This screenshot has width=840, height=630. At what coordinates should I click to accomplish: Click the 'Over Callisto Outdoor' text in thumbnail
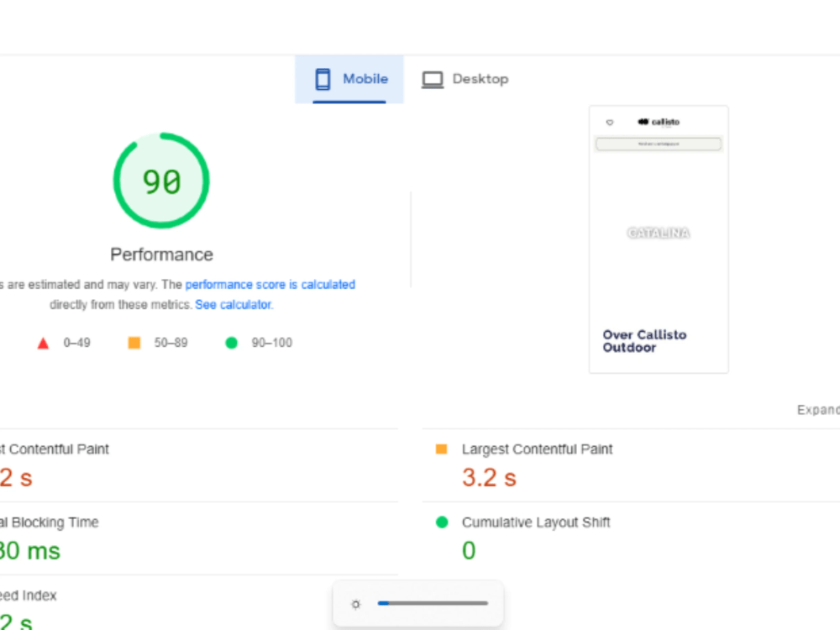pyautogui.click(x=644, y=341)
